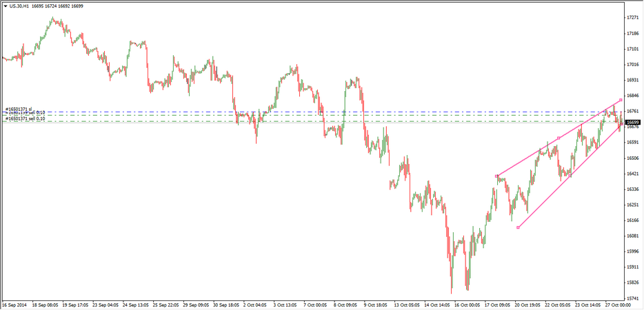Click the 16846 price scale label

[x=632, y=96]
